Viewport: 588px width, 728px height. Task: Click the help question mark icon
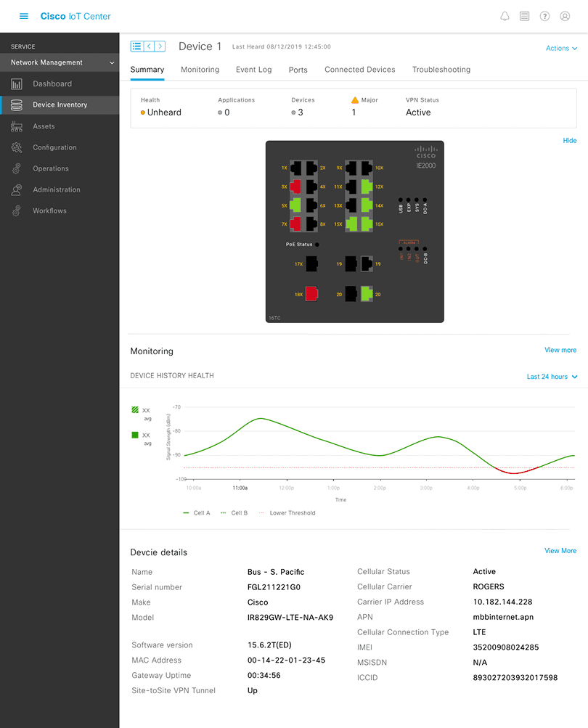(544, 16)
